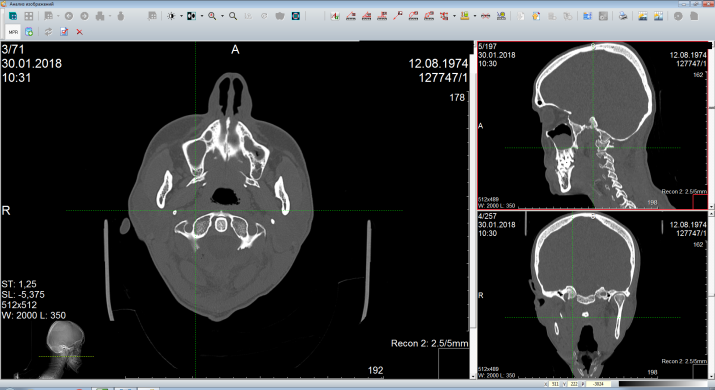Open the brightness tool dropdown arrow
715x390 pixels.
[181, 16]
